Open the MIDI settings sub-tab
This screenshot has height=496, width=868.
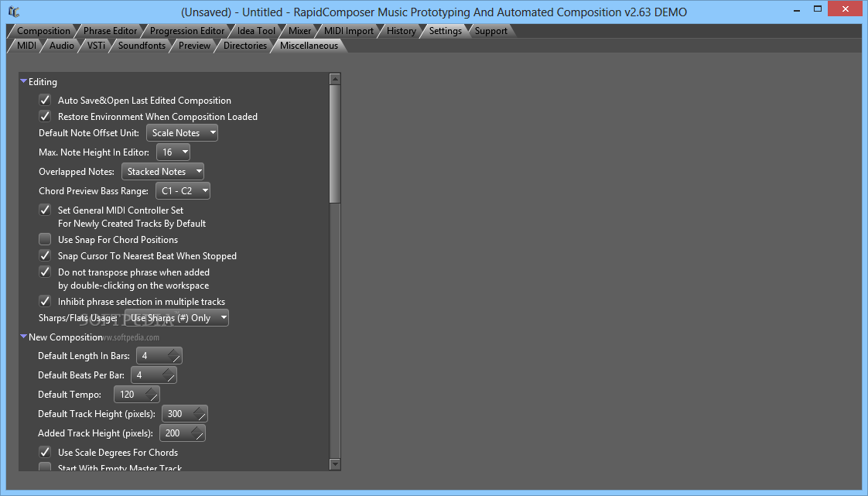pos(26,46)
